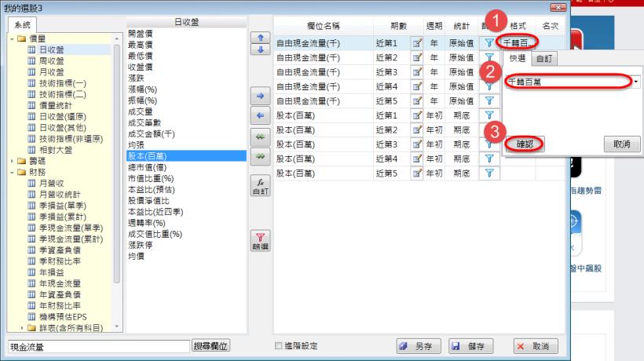Click 原始值 cell in 近第2 row
Screen dimensions: 644x361
click(x=461, y=57)
